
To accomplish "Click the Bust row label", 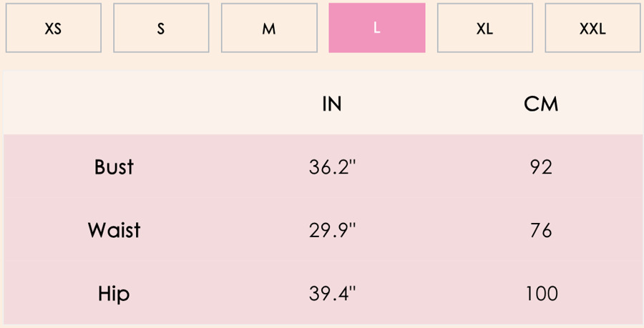I will (x=114, y=167).
